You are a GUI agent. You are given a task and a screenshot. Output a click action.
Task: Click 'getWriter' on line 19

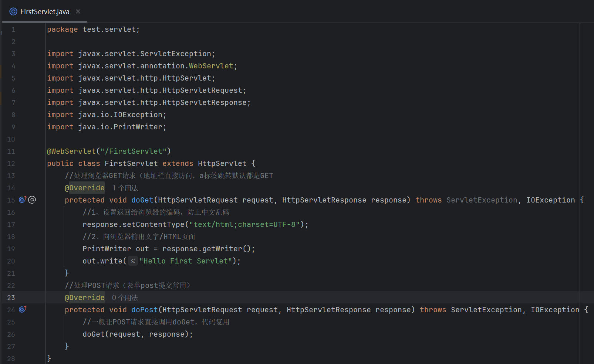[222, 249]
